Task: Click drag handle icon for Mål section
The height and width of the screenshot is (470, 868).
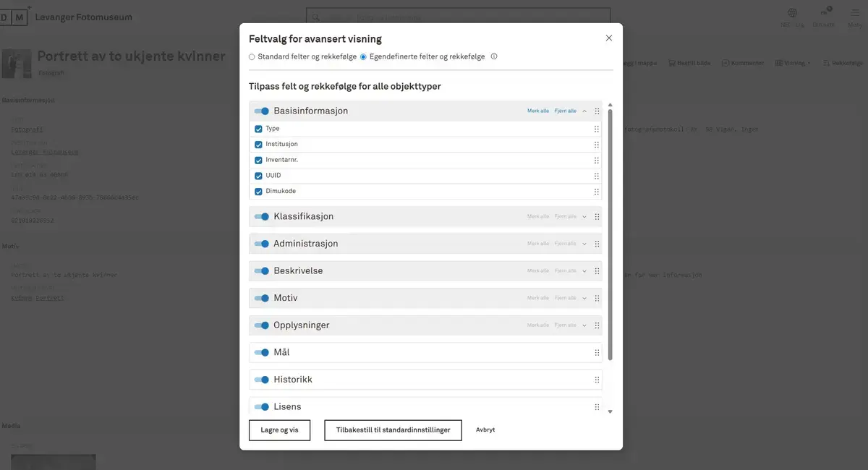Action: tap(597, 353)
